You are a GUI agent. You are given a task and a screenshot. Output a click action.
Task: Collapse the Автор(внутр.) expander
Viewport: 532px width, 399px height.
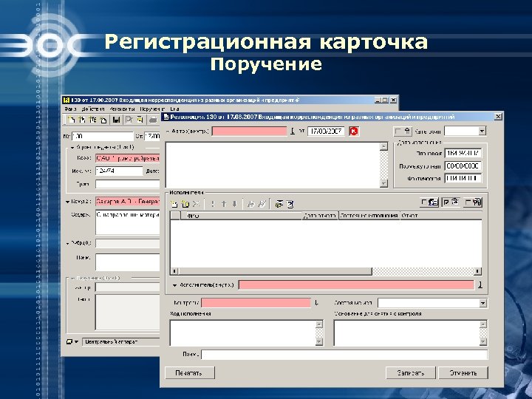pos(168,132)
